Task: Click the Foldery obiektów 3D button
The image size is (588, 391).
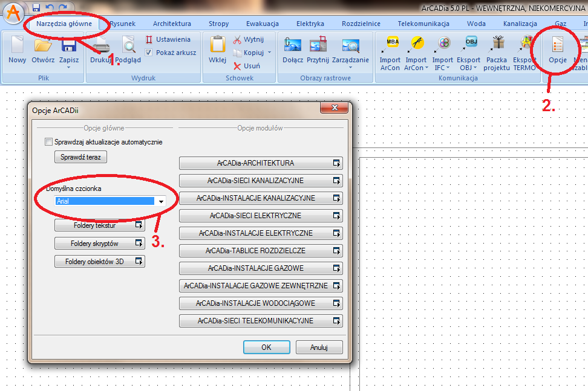Action: tap(99, 262)
